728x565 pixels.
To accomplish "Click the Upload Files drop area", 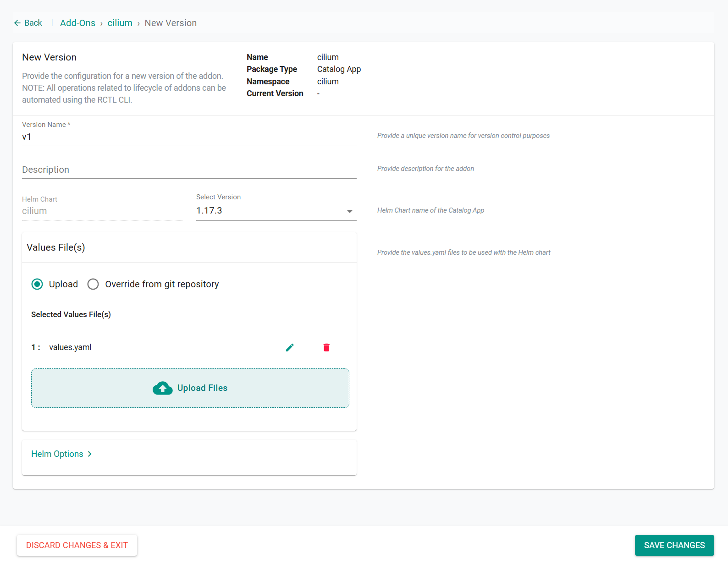I will pos(190,388).
